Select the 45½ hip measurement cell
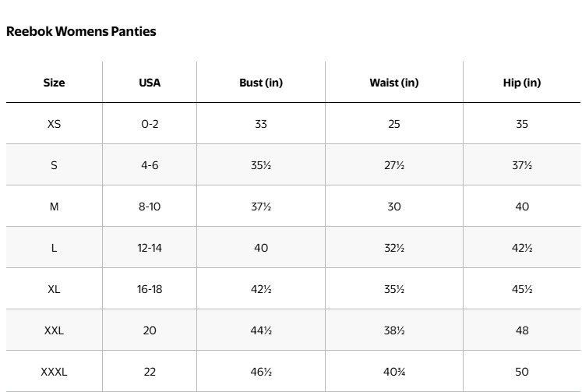Image resolution: width=582 pixels, height=392 pixels. 522,289
